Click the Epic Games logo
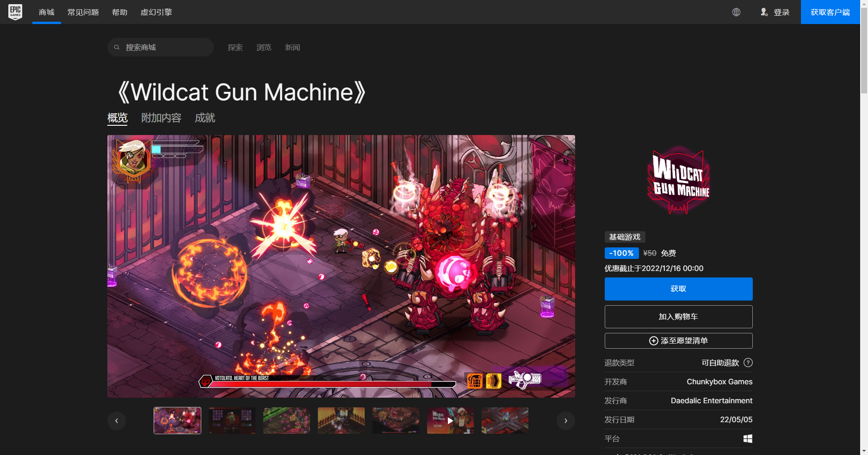This screenshot has width=868, height=455. coord(15,12)
